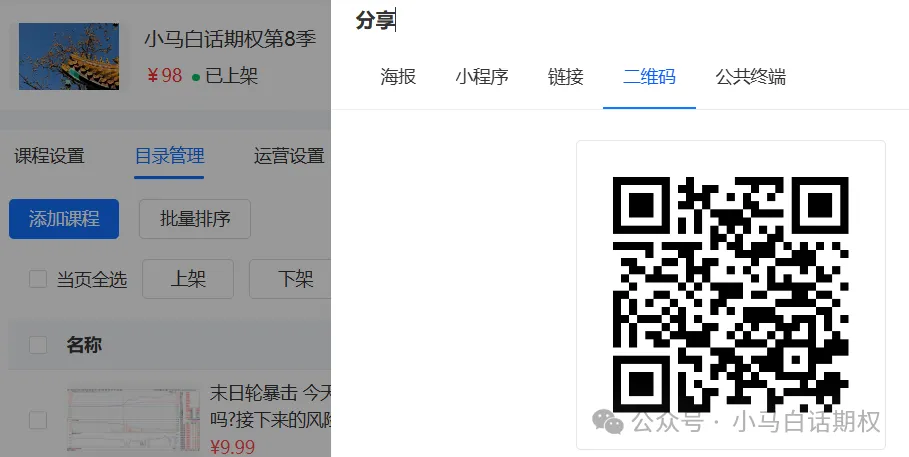Click the share QR code image

click(730, 294)
